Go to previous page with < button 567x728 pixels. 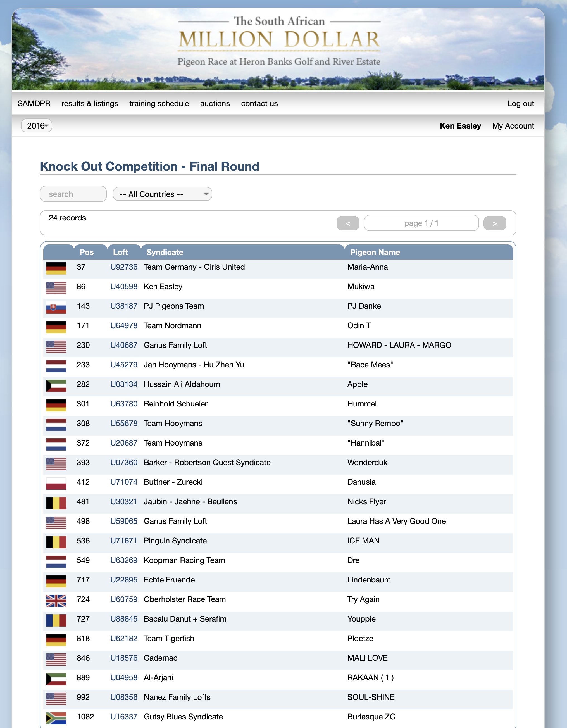click(x=348, y=223)
